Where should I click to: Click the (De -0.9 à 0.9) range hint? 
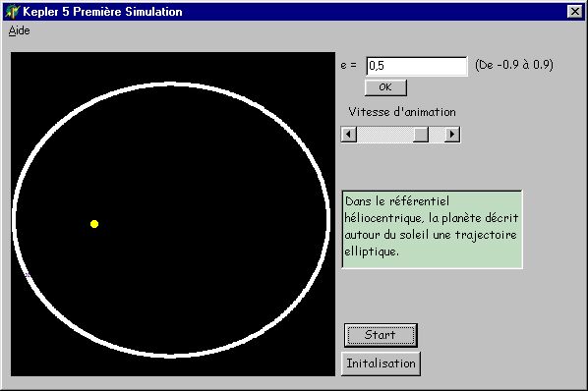(x=514, y=65)
